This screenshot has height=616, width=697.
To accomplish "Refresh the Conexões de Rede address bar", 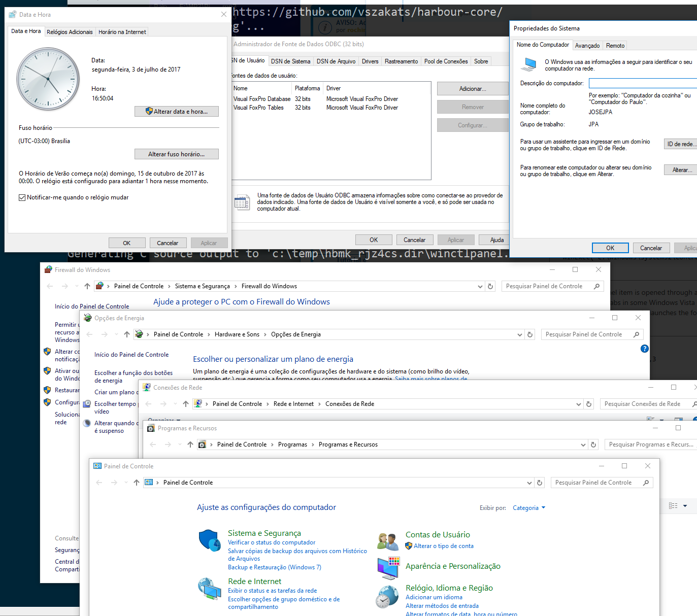I will point(589,404).
